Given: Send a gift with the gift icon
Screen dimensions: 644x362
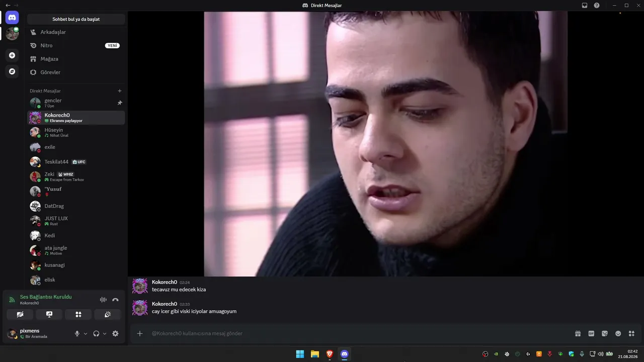Looking at the screenshot, I should pos(578,333).
